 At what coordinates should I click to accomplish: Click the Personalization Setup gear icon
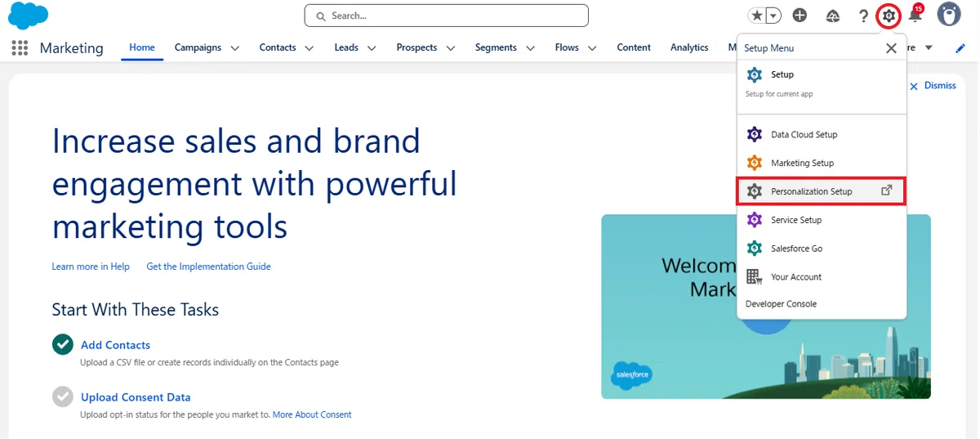pyautogui.click(x=755, y=191)
